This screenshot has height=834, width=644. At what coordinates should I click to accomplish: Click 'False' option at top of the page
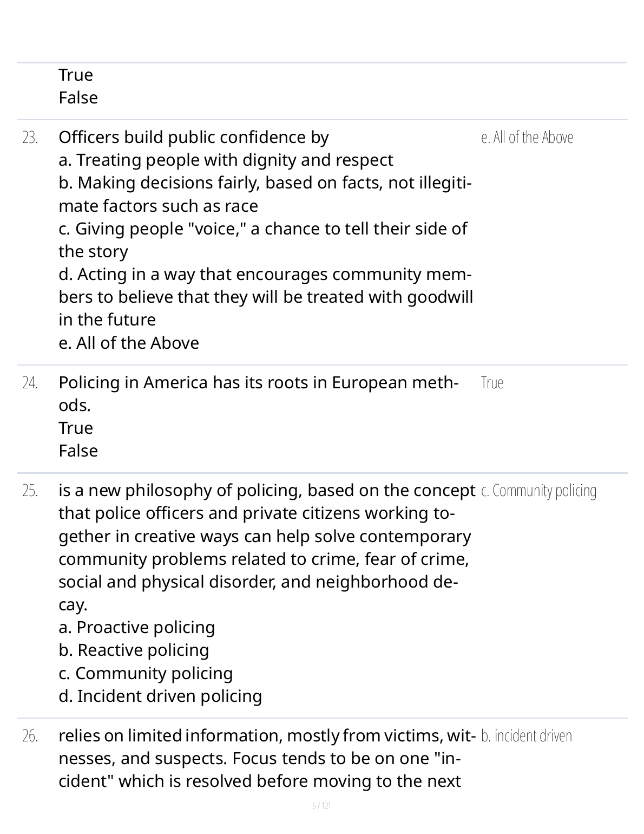[78, 98]
